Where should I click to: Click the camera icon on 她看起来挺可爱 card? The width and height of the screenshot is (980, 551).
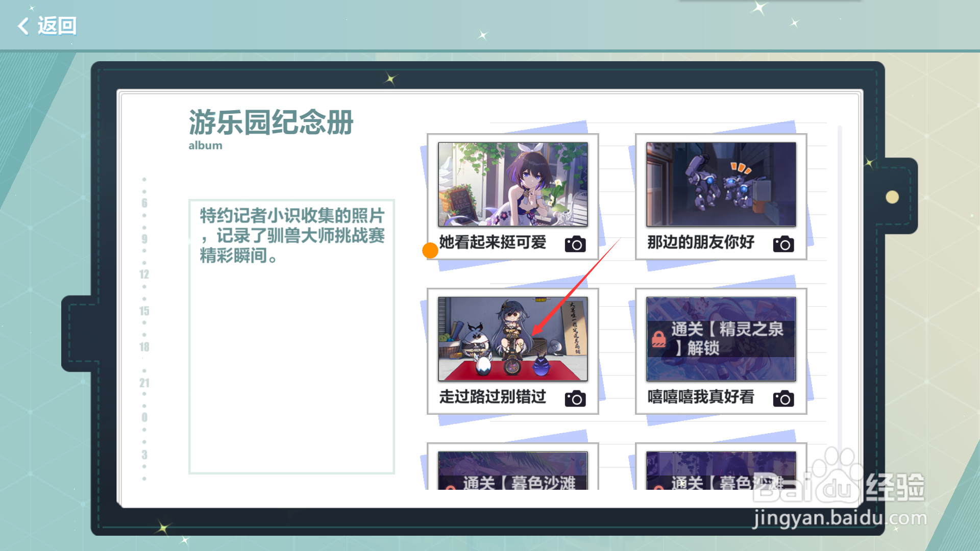coord(575,244)
